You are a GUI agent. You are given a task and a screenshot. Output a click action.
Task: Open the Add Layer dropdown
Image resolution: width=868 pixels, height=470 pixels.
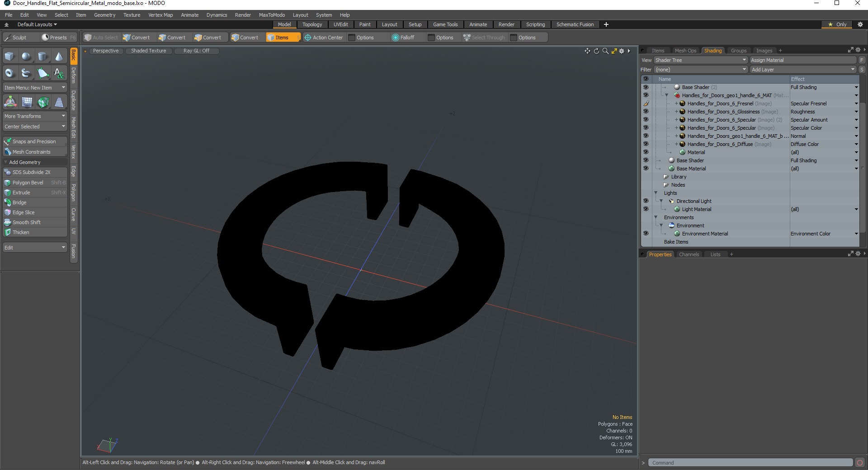[803, 70]
